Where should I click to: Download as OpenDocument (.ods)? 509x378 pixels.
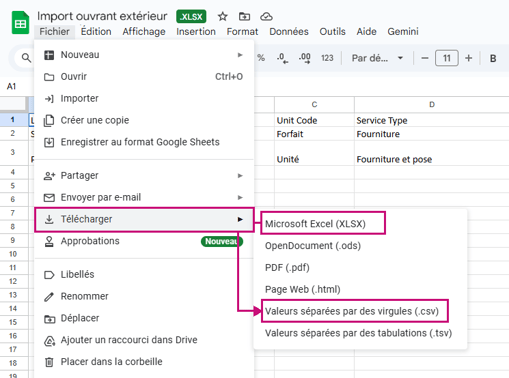[x=360, y=246]
